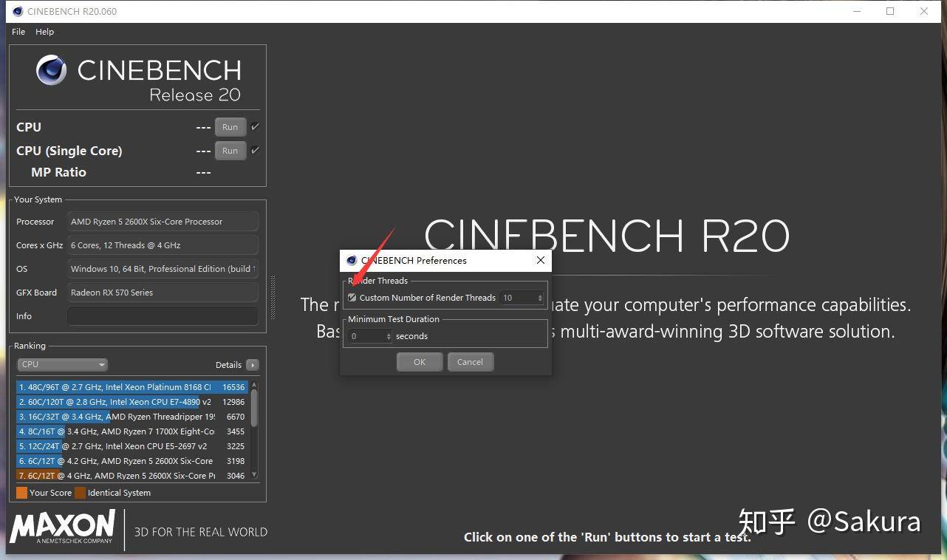Uncheck Custom Number of Render Threads
Image resolution: width=947 pixels, height=560 pixels.
click(x=352, y=298)
